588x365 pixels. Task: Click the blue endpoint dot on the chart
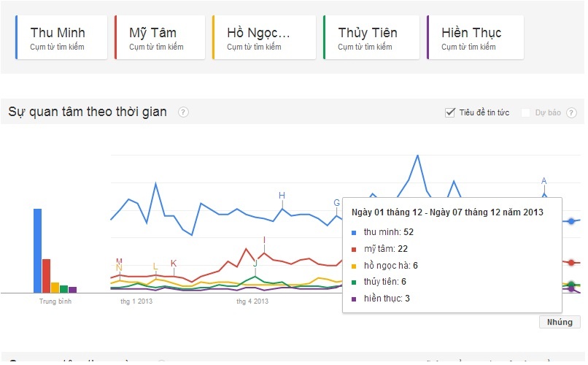[571, 220]
